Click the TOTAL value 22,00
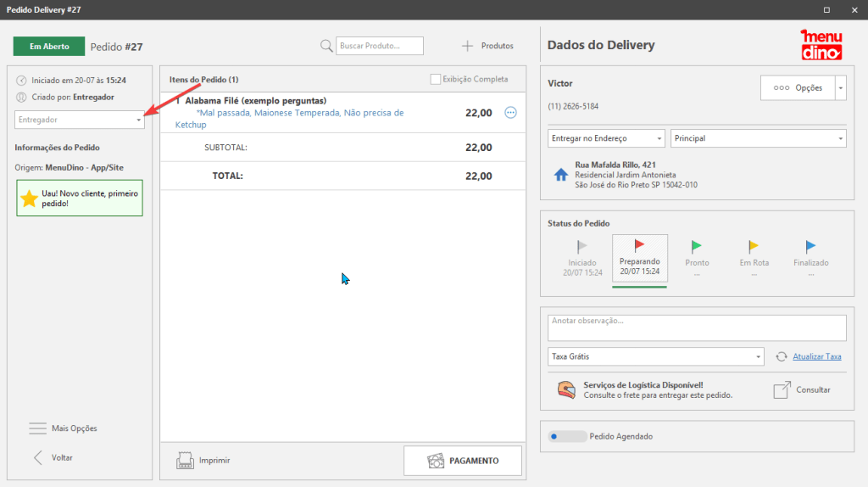Screen dimensions: 868x487 tap(478, 176)
